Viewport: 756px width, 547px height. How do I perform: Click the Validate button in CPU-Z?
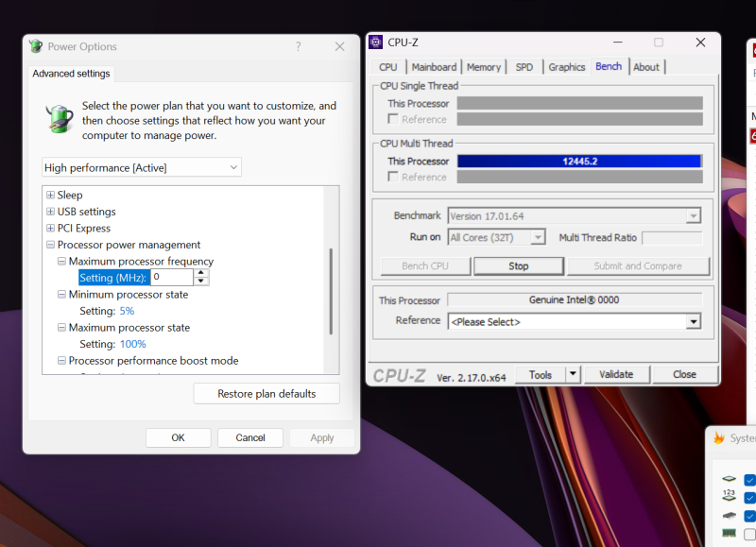coord(616,374)
